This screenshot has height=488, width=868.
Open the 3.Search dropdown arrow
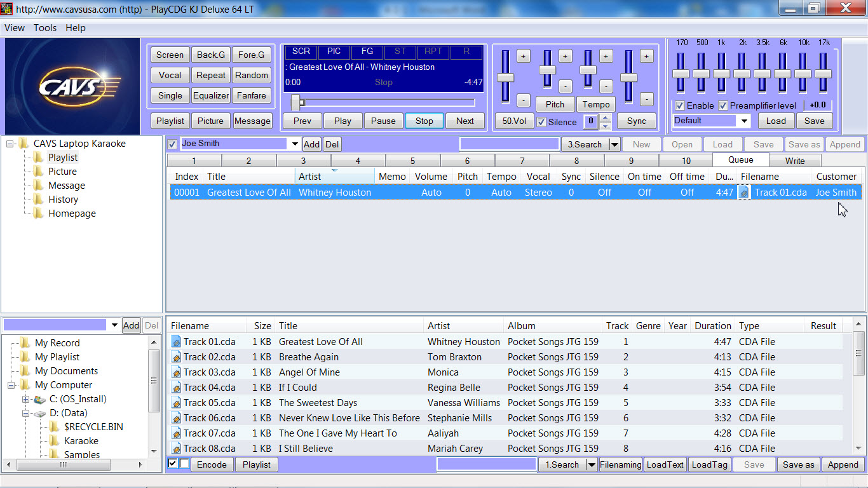click(614, 144)
